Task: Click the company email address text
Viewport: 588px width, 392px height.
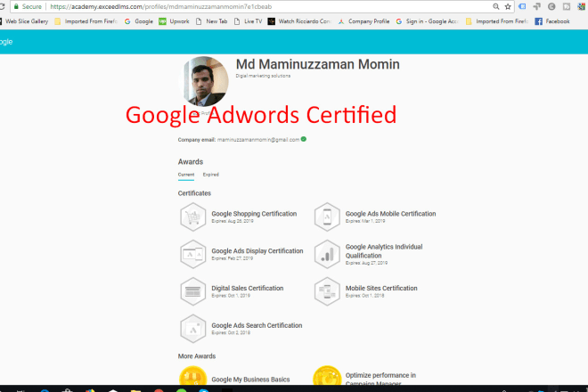Action: [258, 140]
